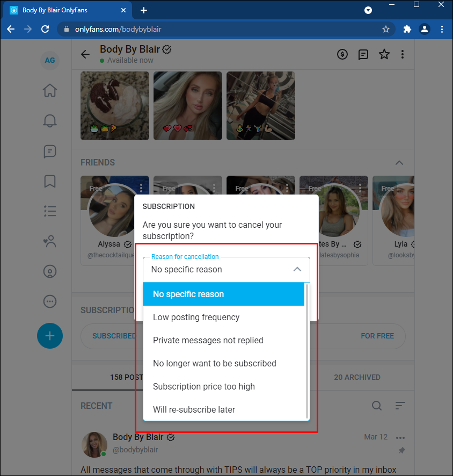The width and height of the screenshot is (453, 476).
Task: Click the browser forward arrow
Action: [28, 29]
